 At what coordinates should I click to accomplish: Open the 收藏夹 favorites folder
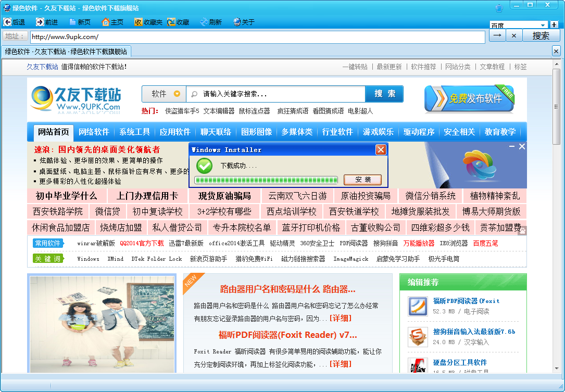click(148, 22)
